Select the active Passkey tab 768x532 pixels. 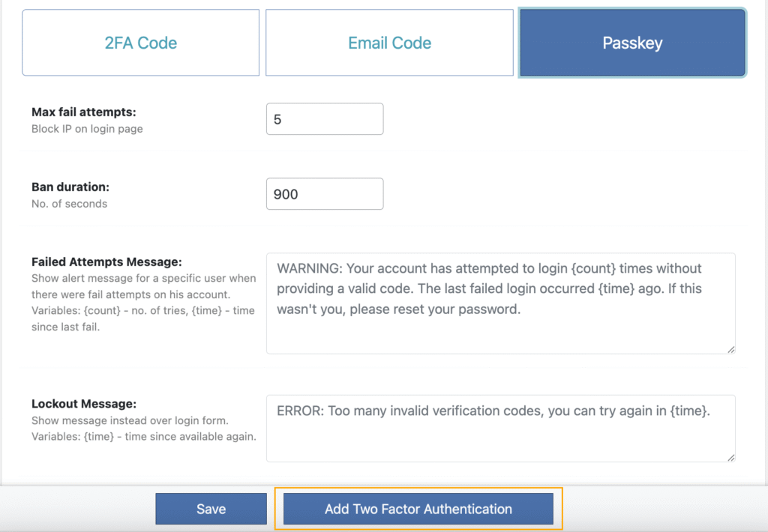631,43
